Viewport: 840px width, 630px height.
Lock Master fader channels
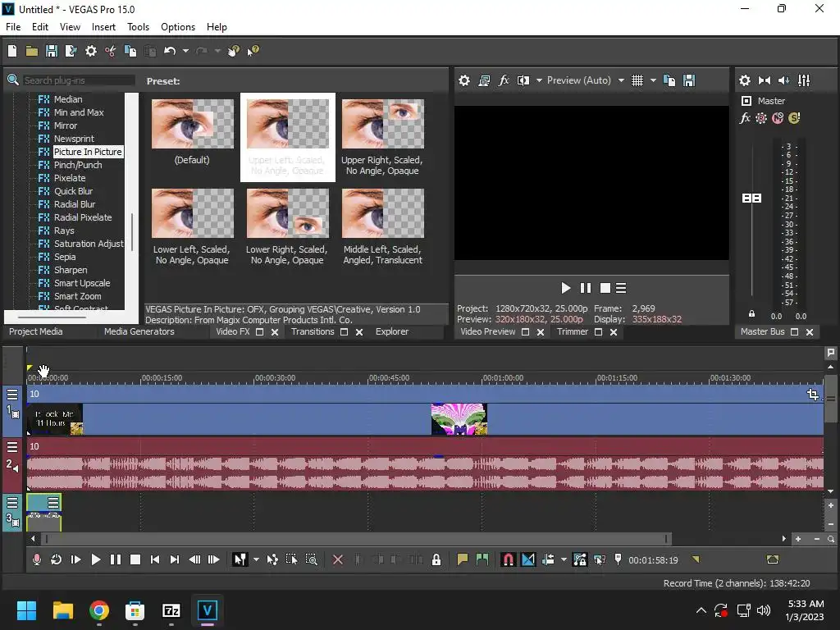click(751, 314)
